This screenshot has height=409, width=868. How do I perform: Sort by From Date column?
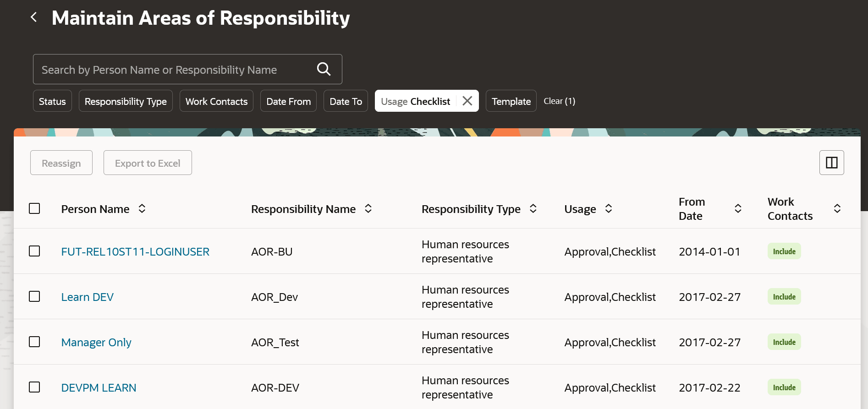738,209
